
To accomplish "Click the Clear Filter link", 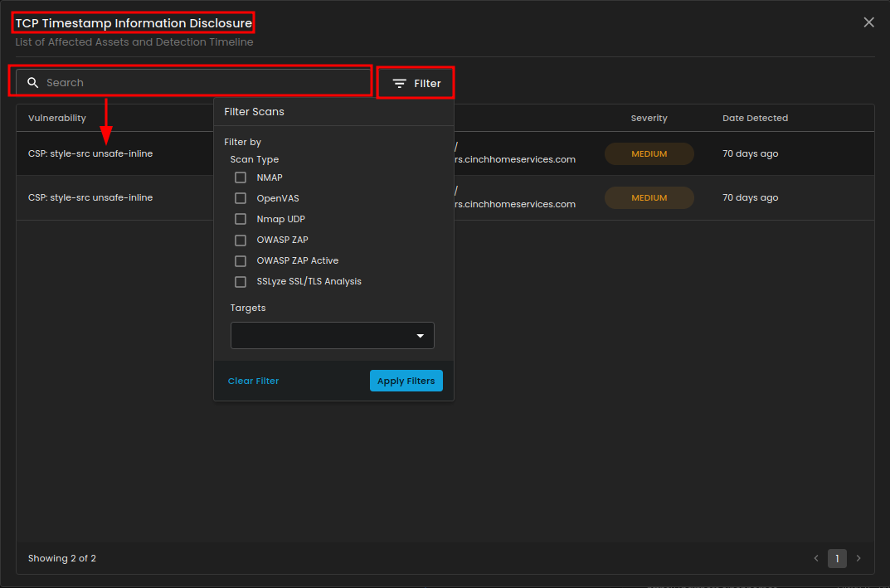I will point(253,381).
